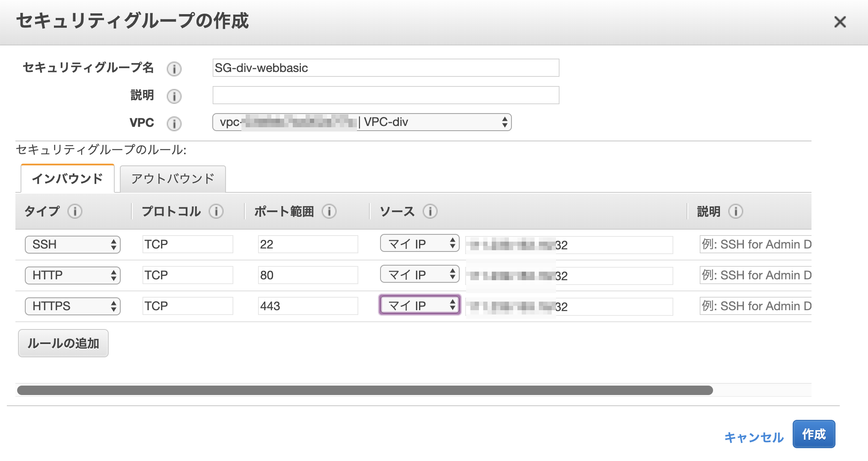Click the 作成 button
The height and width of the screenshot is (461, 868).
tap(814, 434)
